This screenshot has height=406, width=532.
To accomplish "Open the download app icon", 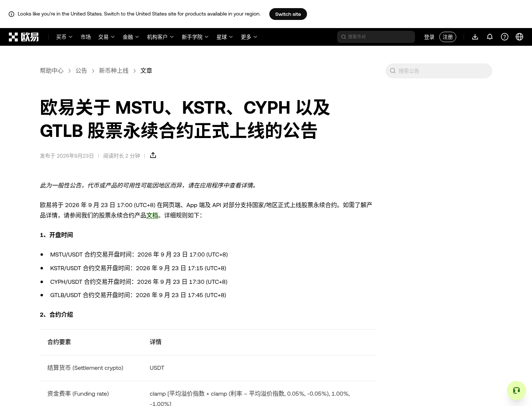I will pos(475,37).
